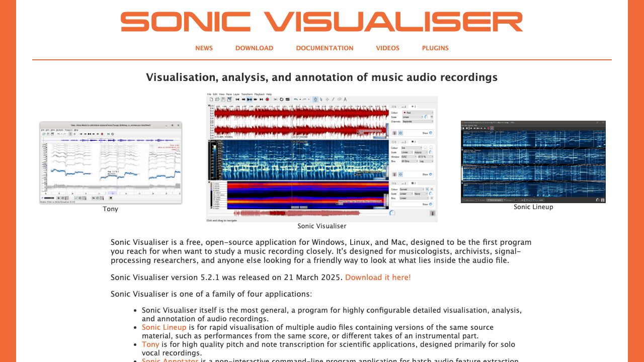The image size is (644, 362).
Task: Click the 'Tony' caption under the screenshot
Action: click(111, 209)
